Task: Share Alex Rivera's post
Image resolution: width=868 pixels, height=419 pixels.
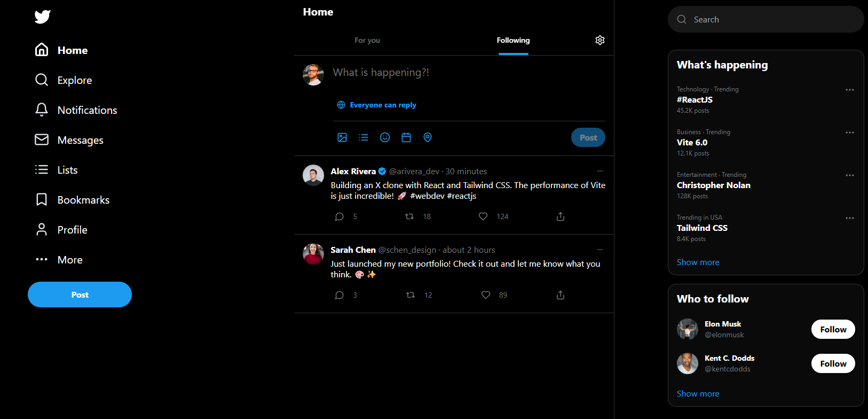Action: [x=561, y=216]
